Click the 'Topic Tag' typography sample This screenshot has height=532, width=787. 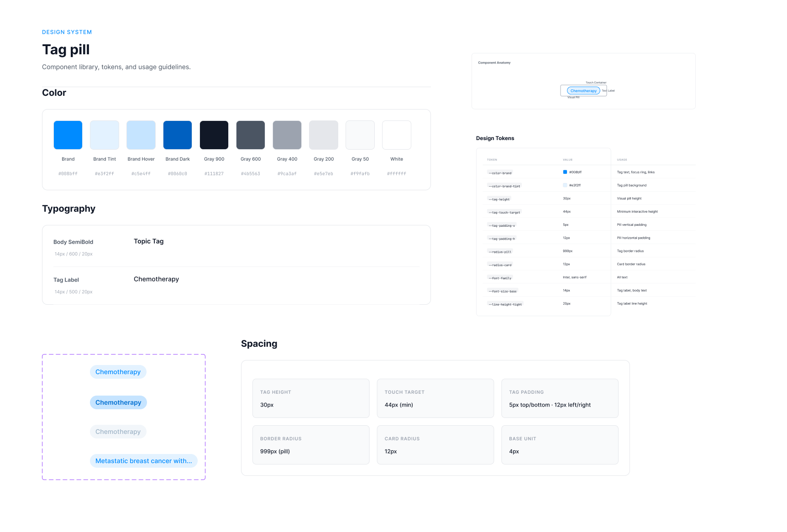(149, 241)
